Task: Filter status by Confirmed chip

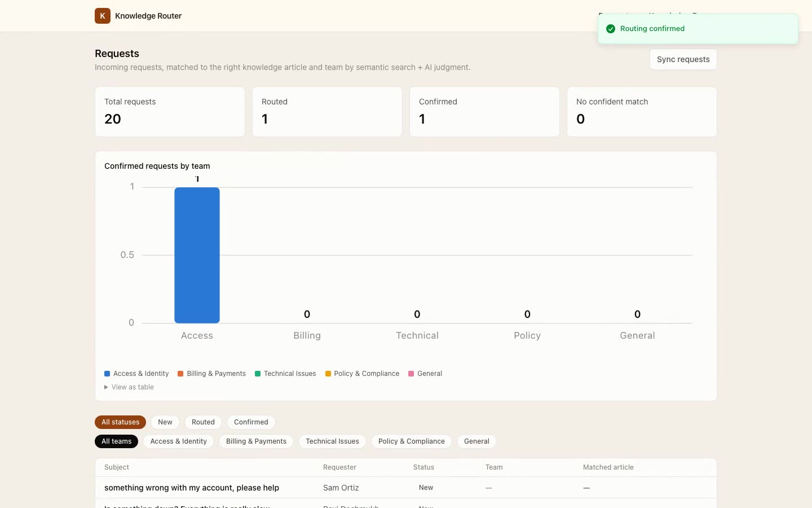Action: point(251,422)
